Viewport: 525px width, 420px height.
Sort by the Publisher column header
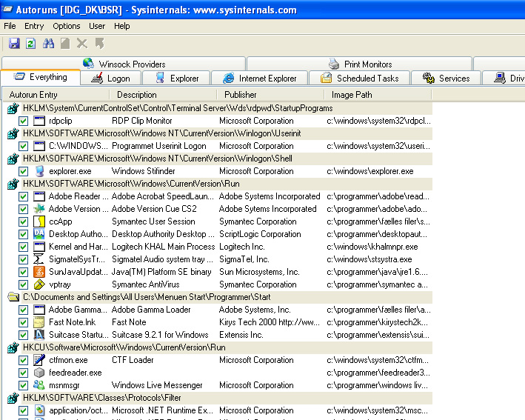click(x=241, y=95)
